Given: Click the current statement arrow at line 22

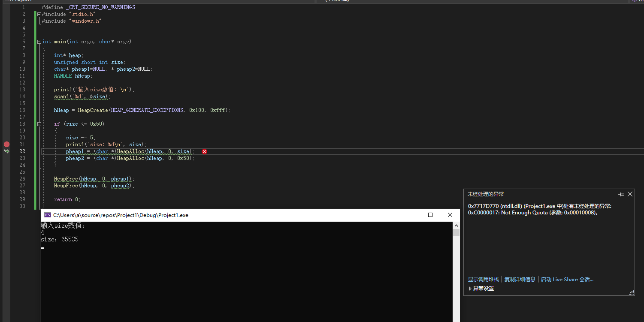Looking at the screenshot, I should coord(6,151).
